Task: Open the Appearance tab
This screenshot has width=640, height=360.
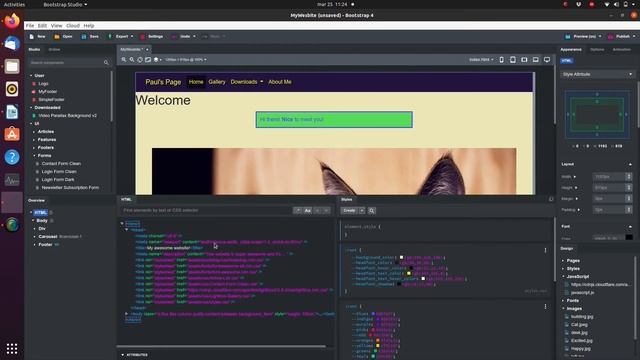Action: (571, 49)
